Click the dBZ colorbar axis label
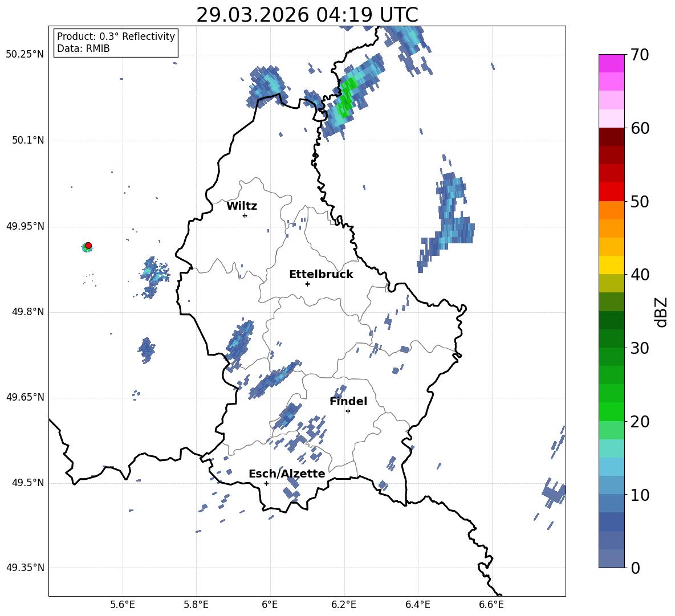Image resolution: width=675 pixels, height=616 pixels. [x=661, y=312]
